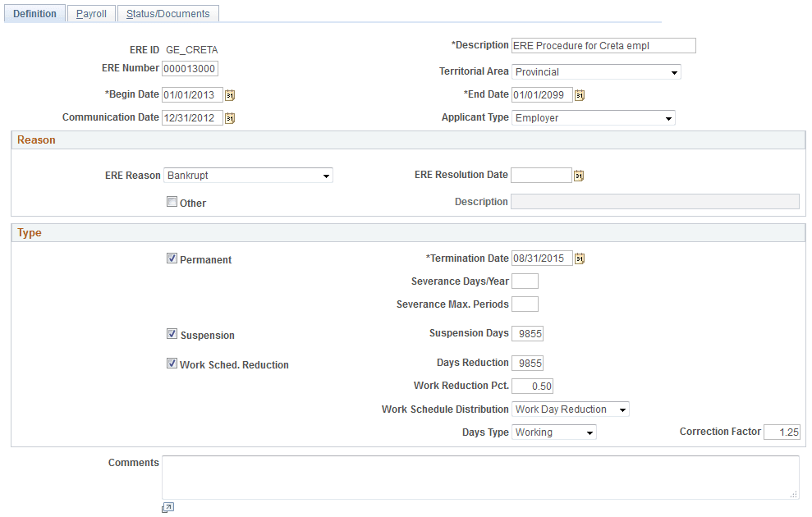
Task: Switch to the Status/Documents tab
Action: point(167,13)
